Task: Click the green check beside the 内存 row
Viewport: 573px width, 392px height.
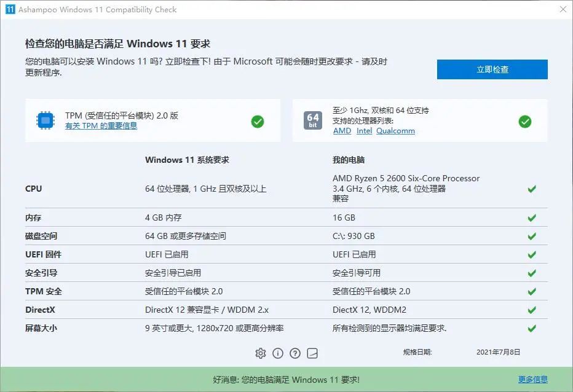Action: [532, 218]
